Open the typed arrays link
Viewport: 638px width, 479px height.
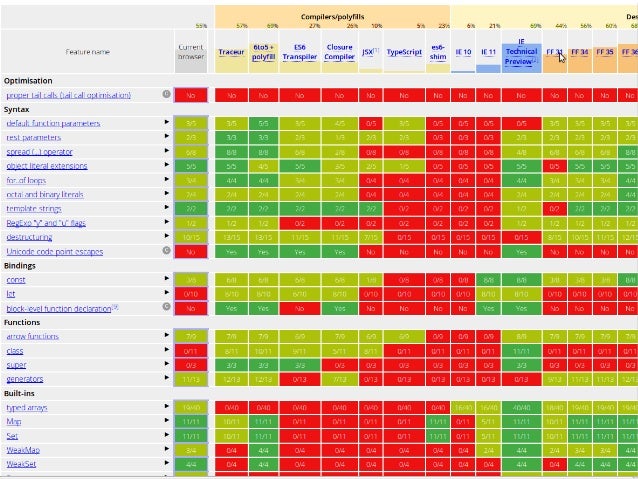point(27,407)
